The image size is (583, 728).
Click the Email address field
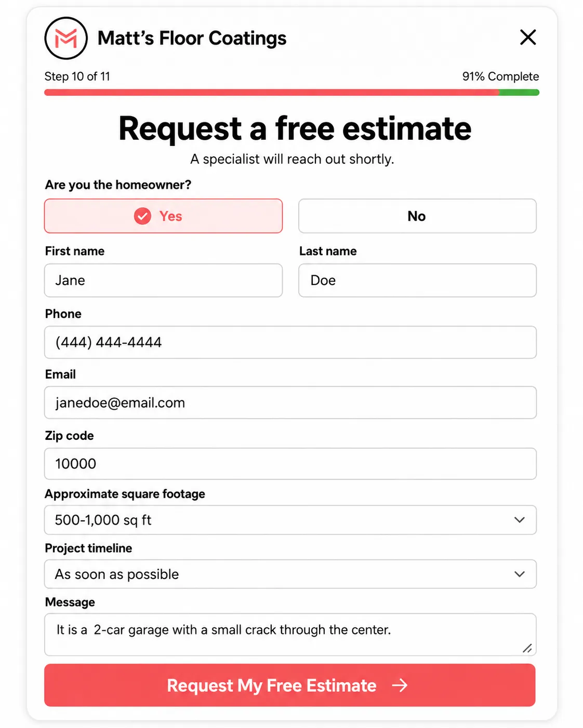[x=290, y=402]
